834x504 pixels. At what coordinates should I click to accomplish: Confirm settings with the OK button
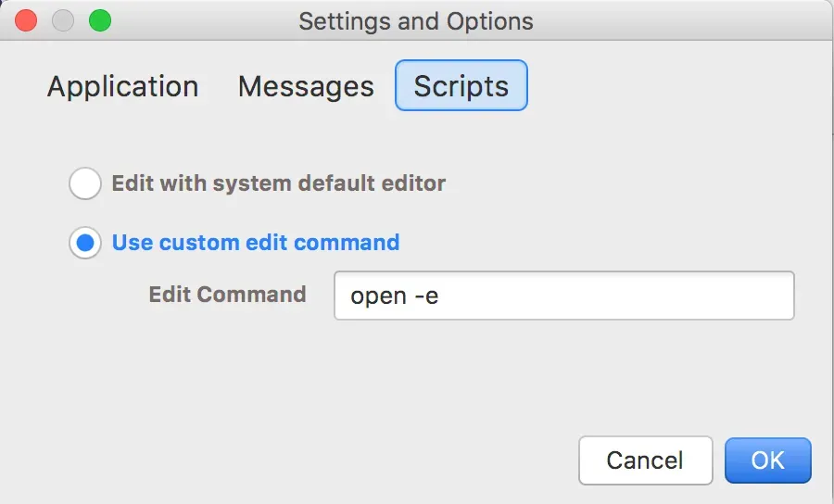tap(767, 460)
